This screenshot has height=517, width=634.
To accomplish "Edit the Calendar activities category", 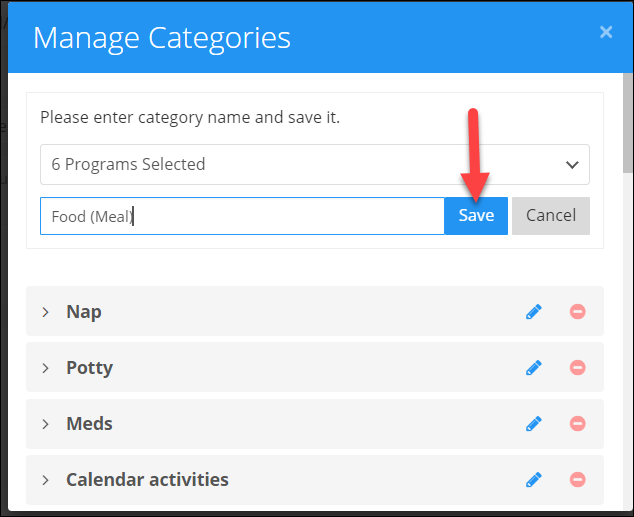I will 534,480.
